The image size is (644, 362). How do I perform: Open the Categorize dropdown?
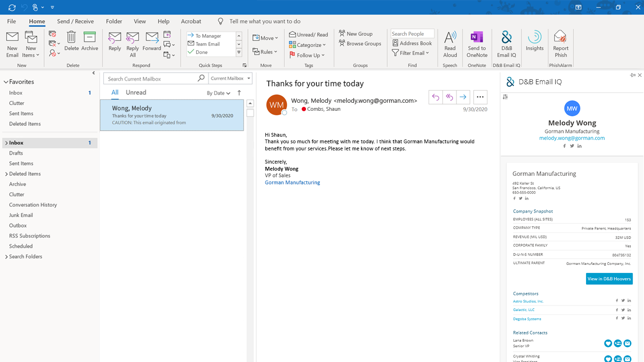click(x=308, y=45)
